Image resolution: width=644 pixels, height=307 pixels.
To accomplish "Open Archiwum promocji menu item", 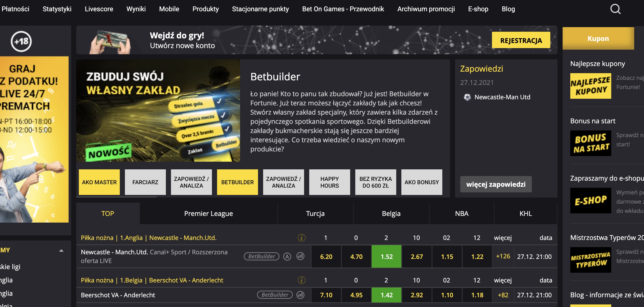I will pos(426,9).
